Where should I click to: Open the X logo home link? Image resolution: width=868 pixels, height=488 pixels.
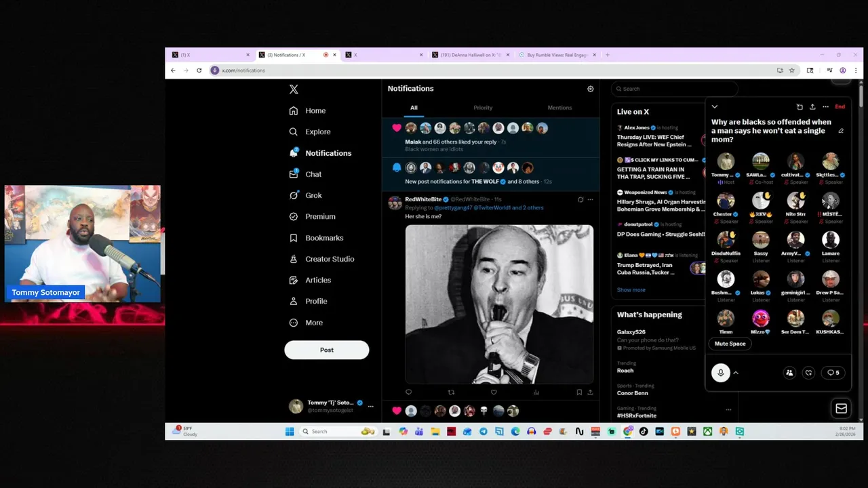pos(294,89)
